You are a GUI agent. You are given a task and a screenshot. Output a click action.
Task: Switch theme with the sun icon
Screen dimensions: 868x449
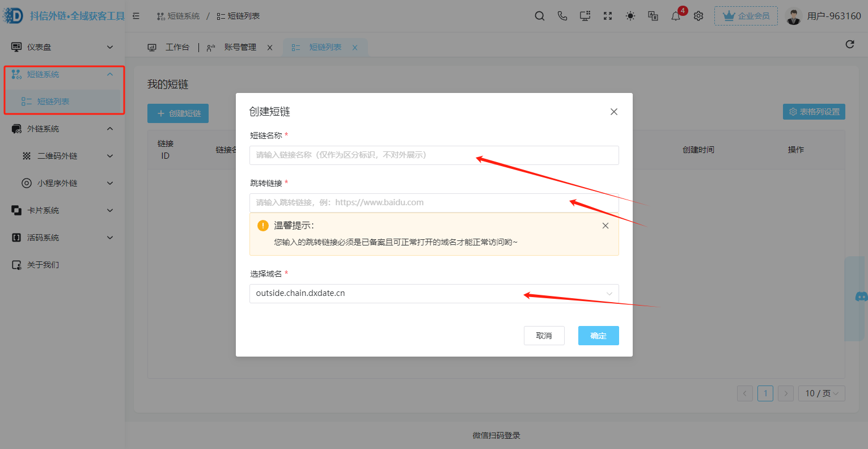(630, 16)
